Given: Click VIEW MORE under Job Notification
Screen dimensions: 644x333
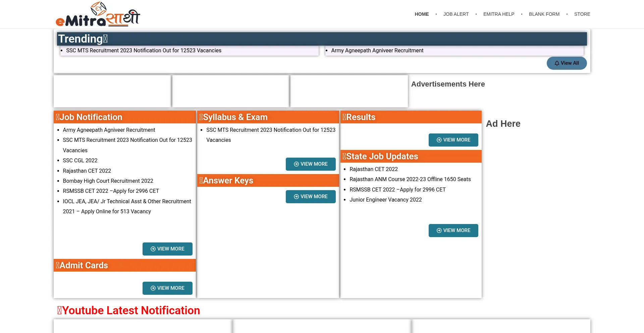Looking at the screenshot, I should [167, 249].
